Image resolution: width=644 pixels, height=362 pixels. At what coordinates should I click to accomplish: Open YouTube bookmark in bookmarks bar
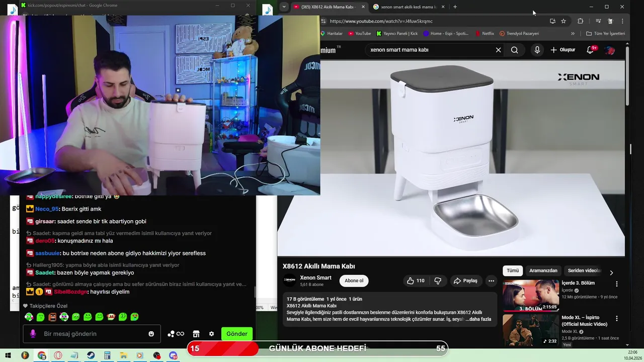pyautogui.click(x=360, y=34)
